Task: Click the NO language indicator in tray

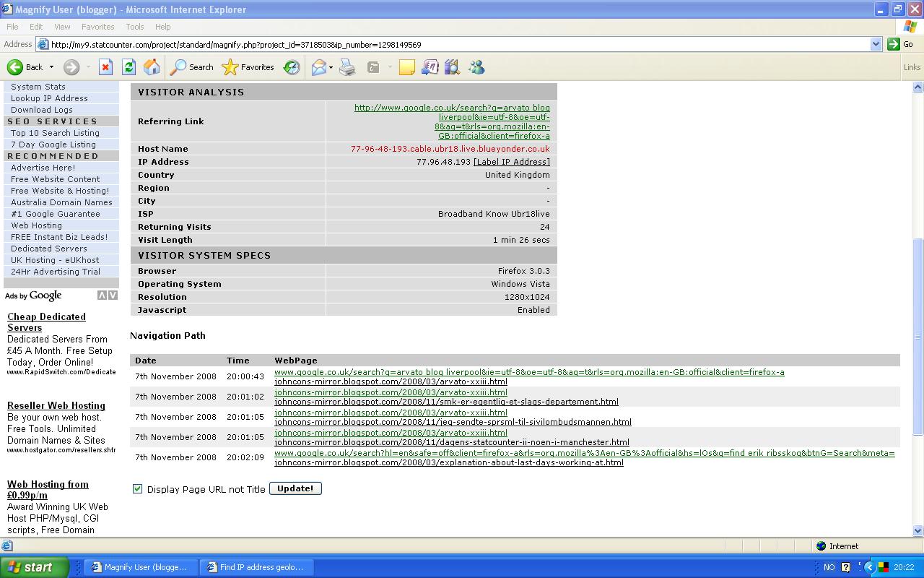Action: click(x=829, y=568)
